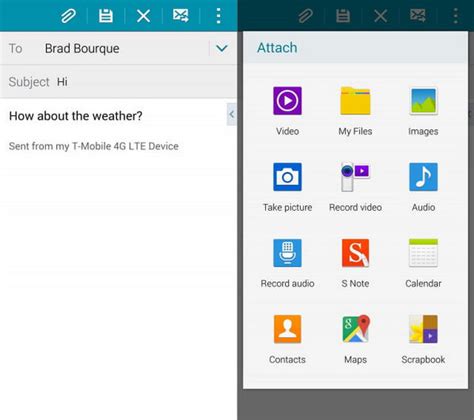
Task: Tap the dimmed paperclip icon behind Attach dialog
Action: click(x=305, y=16)
